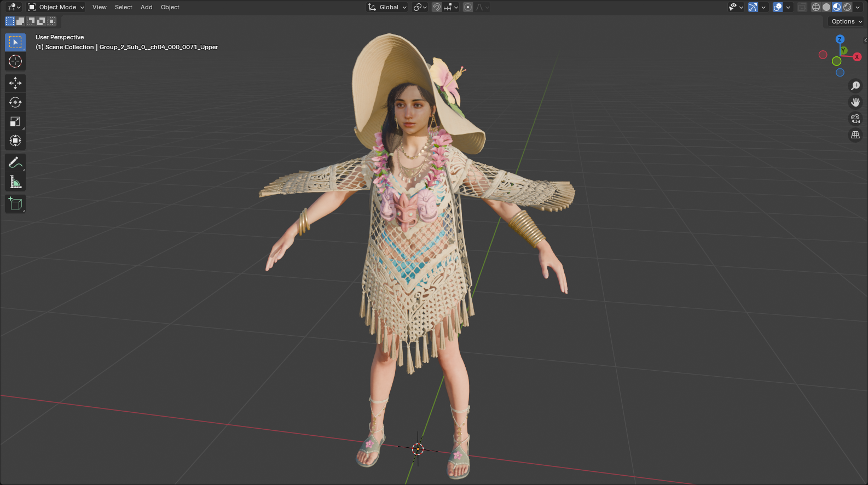
Task: Click the negative X axis gizmo circle
Action: (x=823, y=55)
